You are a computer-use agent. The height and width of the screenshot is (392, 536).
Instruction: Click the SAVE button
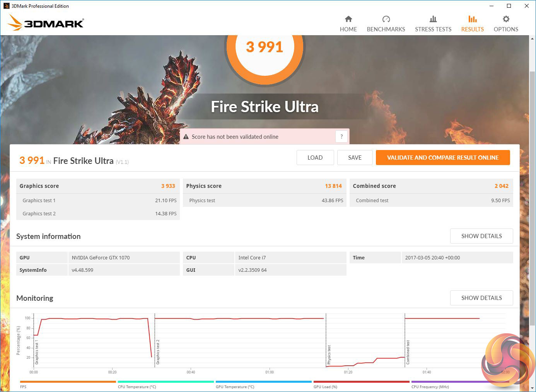click(x=355, y=158)
